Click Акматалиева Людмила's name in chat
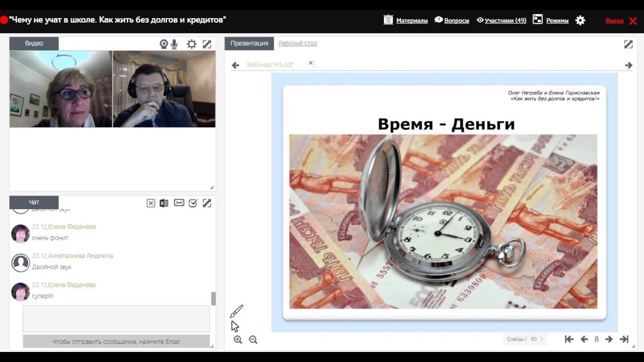The image size is (644, 362). click(x=80, y=256)
